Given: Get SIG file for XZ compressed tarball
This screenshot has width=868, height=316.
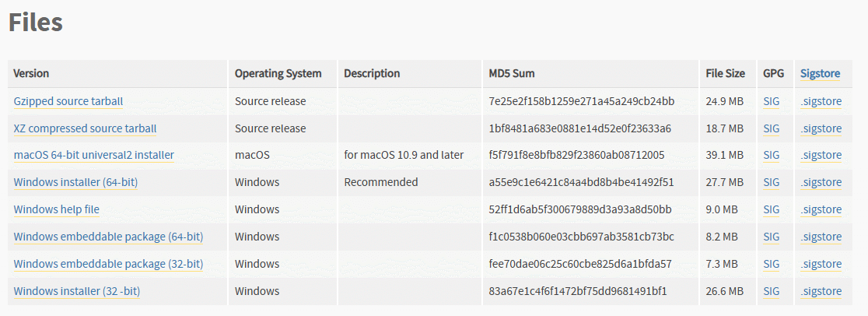Looking at the screenshot, I should [771, 128].
